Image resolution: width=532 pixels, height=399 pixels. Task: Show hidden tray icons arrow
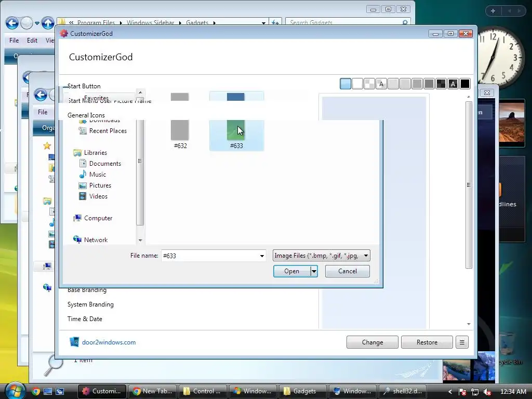click(450, 392)
